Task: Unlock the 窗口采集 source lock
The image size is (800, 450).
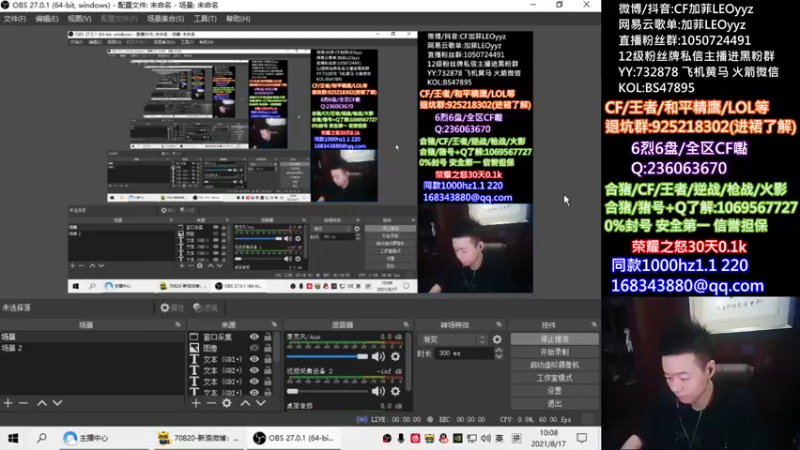Action: (x=268, y=337)
